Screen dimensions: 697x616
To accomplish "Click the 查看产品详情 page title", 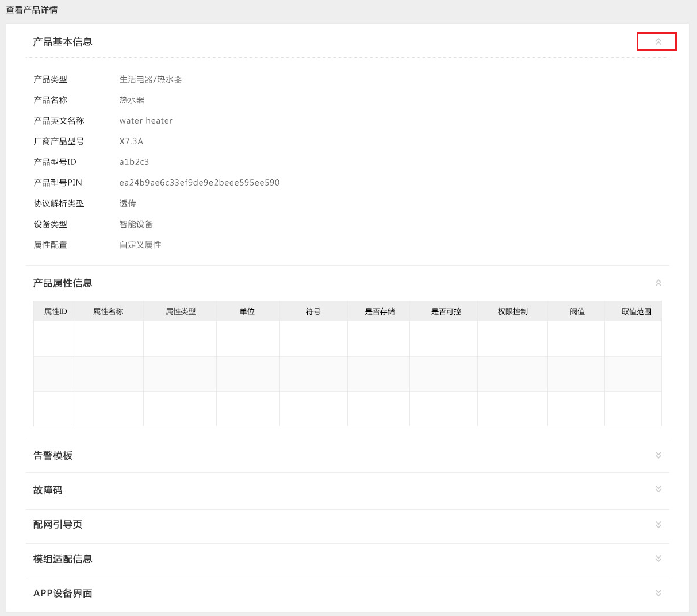I will pyautogui.click(x=32, y=10).
